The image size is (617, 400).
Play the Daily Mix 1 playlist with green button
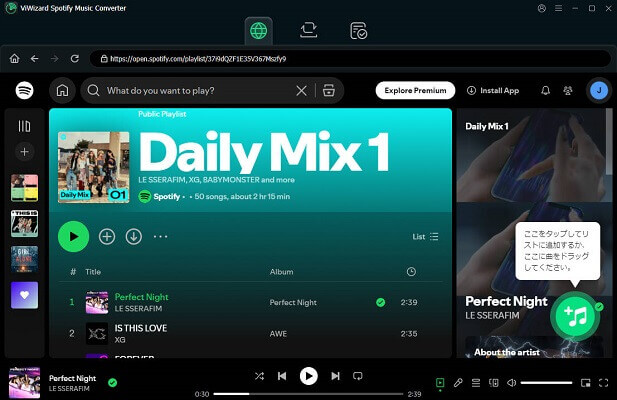click(74, 236)
